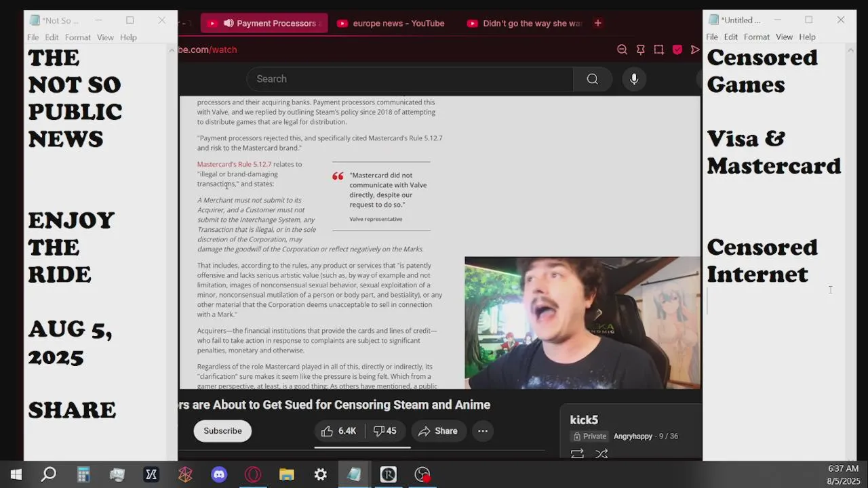The width and height of the screenshot is (868, 488).
Task: Open View menu in Untitled Notepad
Action: pos(784,37)
